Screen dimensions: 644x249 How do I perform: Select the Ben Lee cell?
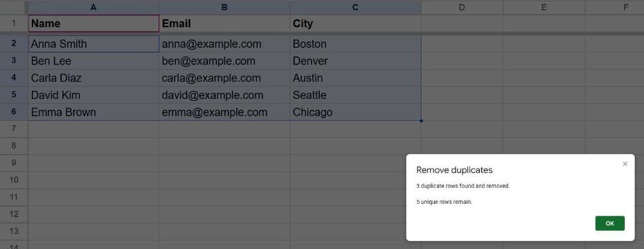[x=94, y=61]
